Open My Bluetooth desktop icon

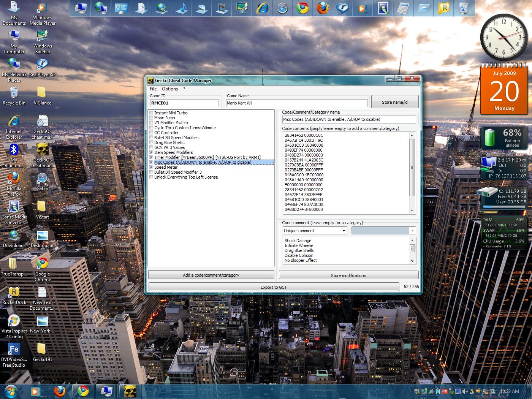14,156
